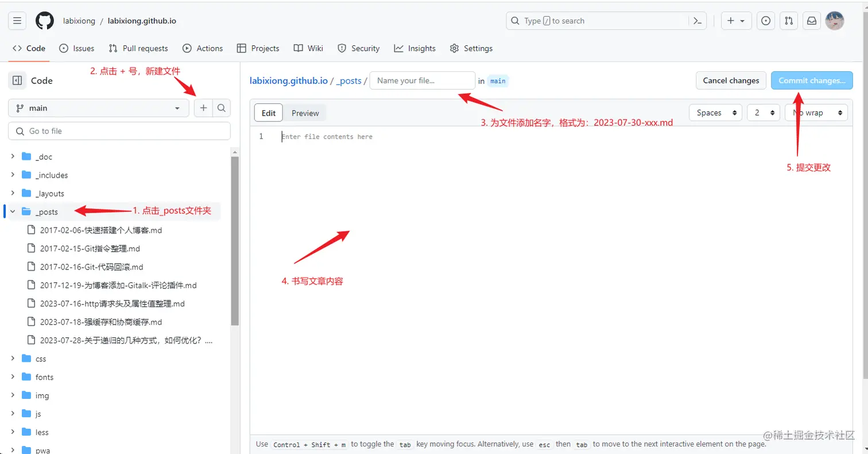Expand the pwa folder chevron
This screenshot has height=454, width=868.
[13, 450]
